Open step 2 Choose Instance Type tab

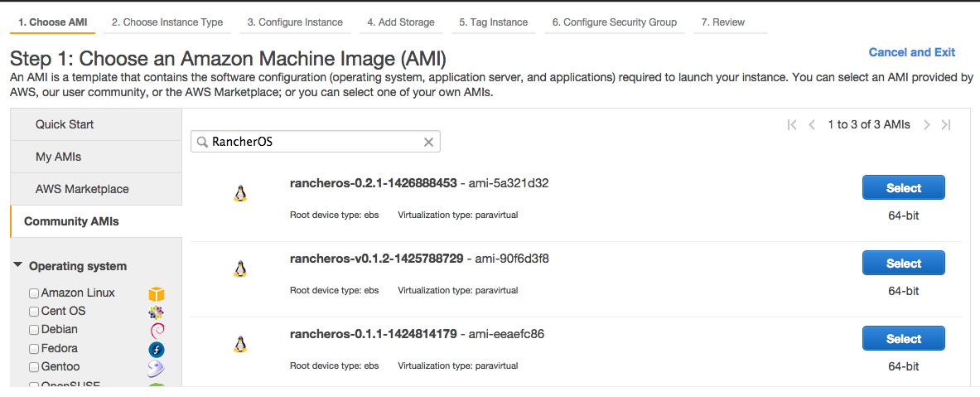(167, 22)
